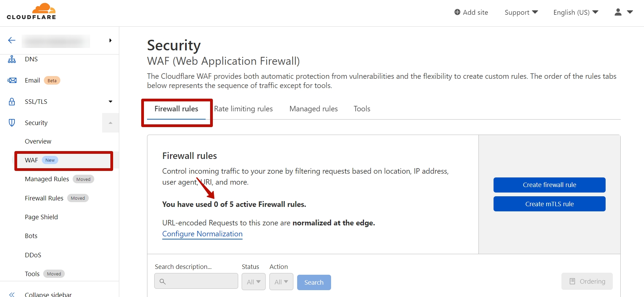Switch to the Managed rules tab

pyautogui.click(x=314, y=109)
